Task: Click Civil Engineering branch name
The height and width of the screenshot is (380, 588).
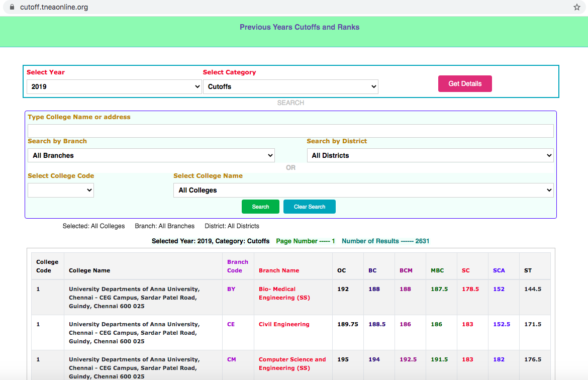Action: tap(284, 325)
